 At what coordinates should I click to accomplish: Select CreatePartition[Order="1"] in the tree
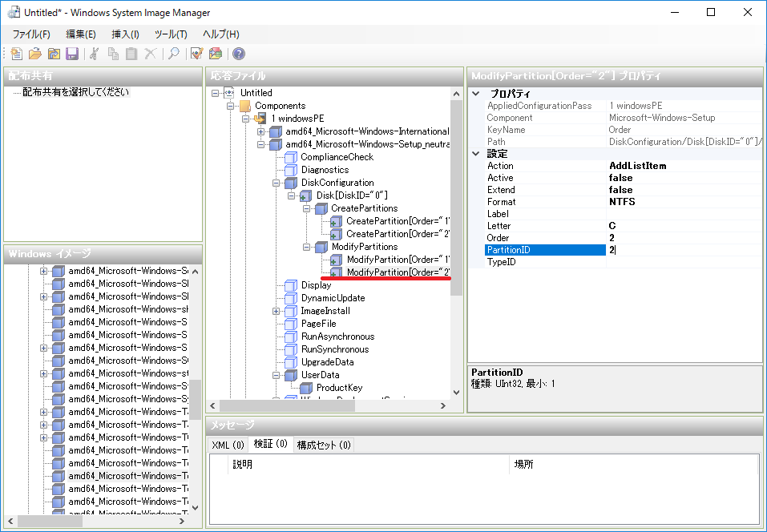(x=398, y=221)
